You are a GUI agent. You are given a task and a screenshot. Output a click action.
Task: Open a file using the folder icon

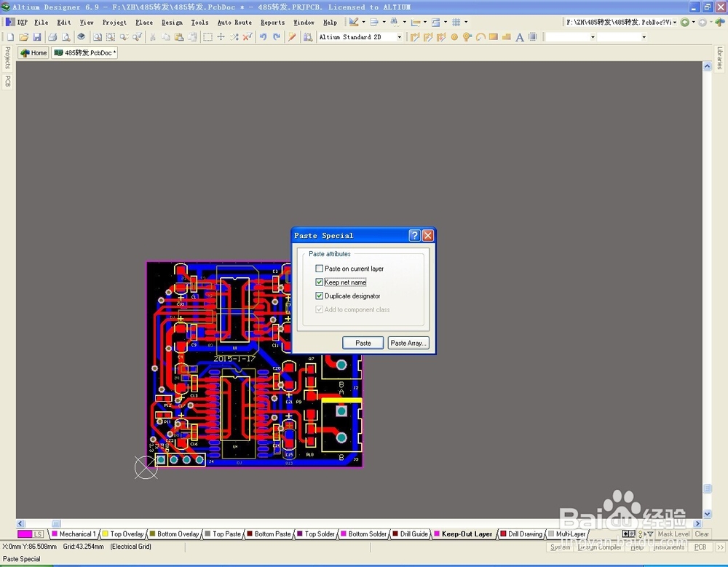[23, 36]
